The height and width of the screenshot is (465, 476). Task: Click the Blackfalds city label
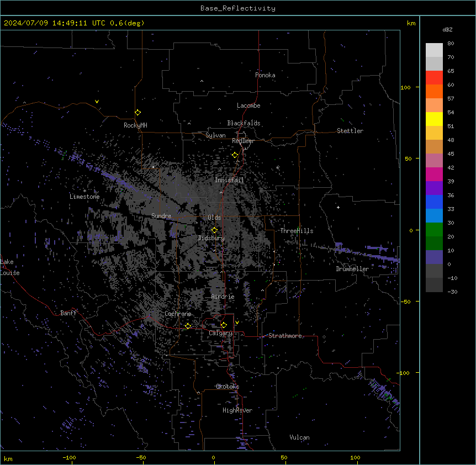point(244,123)
